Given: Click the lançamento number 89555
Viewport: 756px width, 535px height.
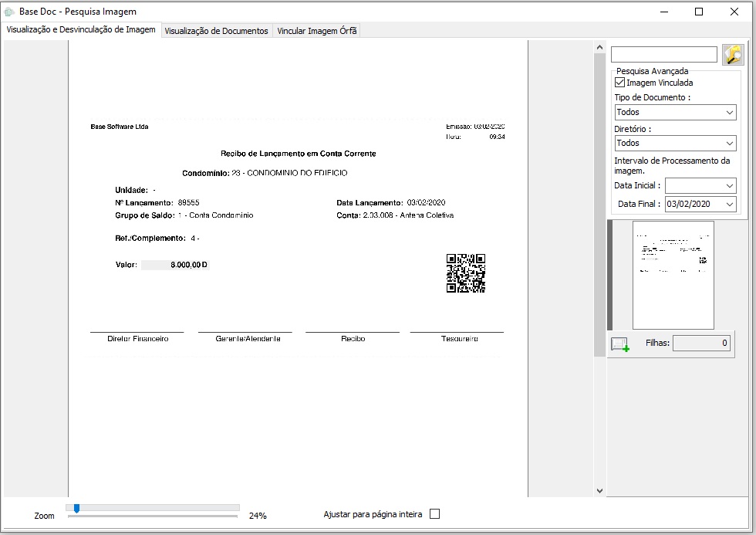Looking at the screenshot, I should (188, 202).
